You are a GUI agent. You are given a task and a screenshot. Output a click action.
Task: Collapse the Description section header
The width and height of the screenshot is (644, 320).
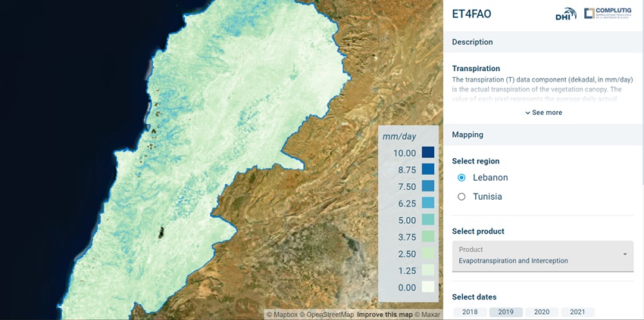click(x=542, y=42)
